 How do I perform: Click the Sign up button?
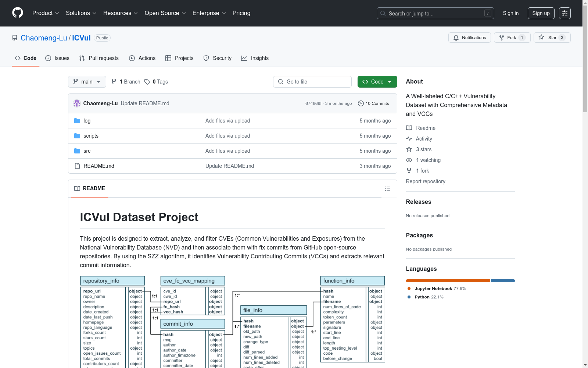click(x=541, y=13)
